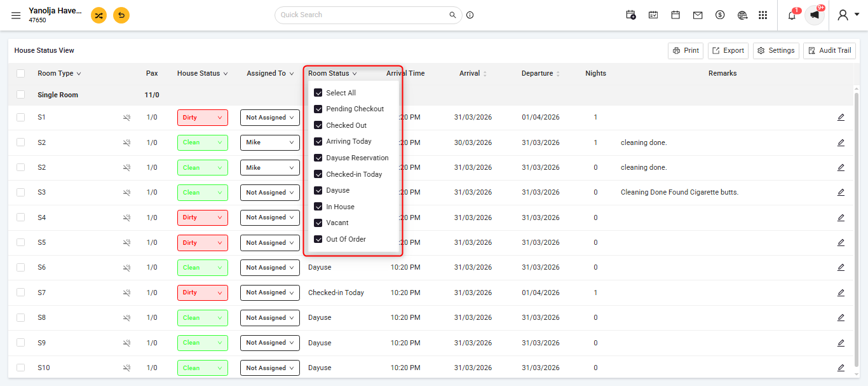Open the info icon beside Quick Search
868x386 pixels.
(x=470, y=15)
